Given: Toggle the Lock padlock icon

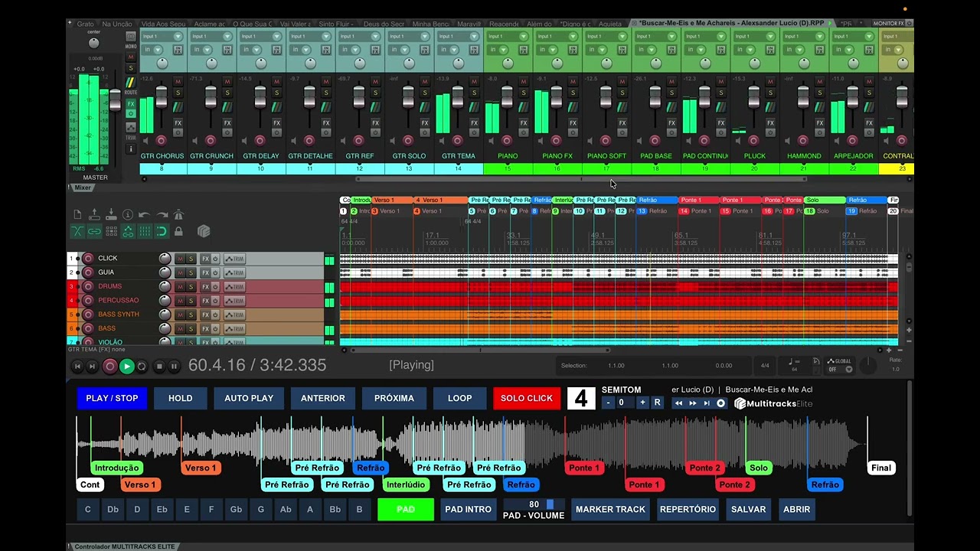Looking at the screenshot, I should pos(178,231).
